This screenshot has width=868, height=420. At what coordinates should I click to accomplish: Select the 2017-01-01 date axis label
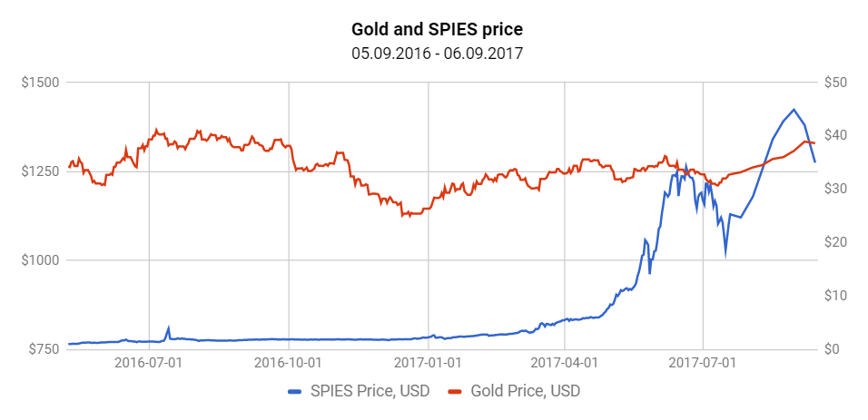(x=427, y=364)
